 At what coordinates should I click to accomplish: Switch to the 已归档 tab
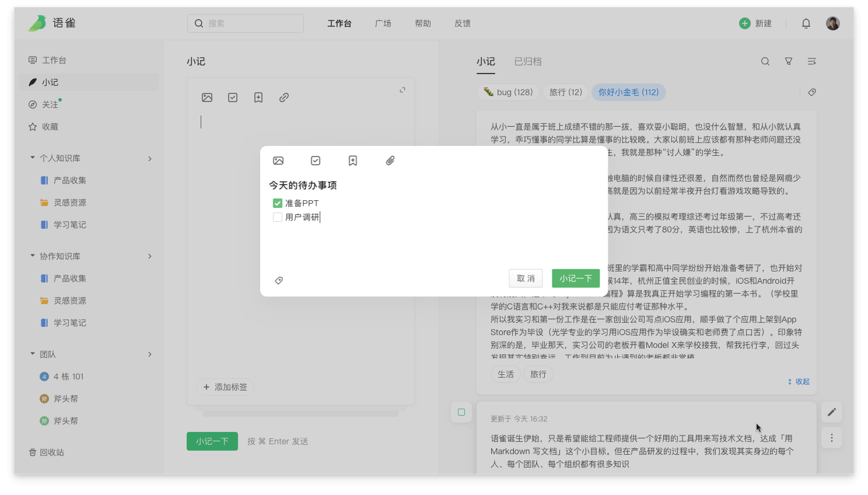(528, 61)
